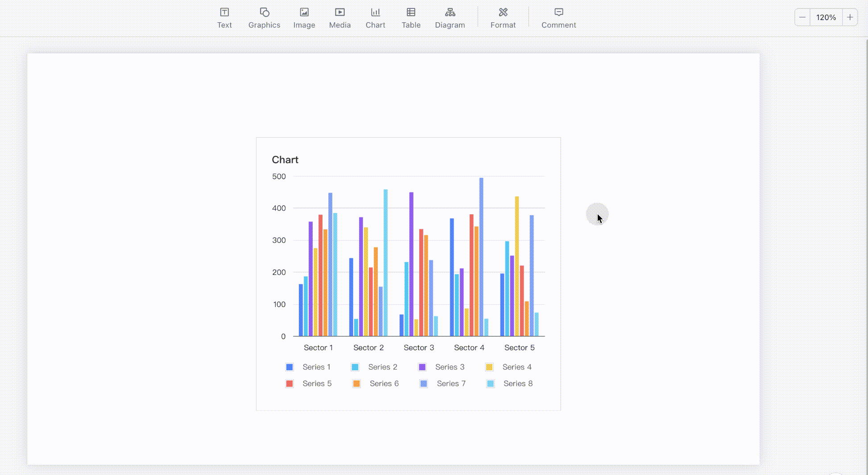Zoom in with the plus button

click(x=850, y=17)
